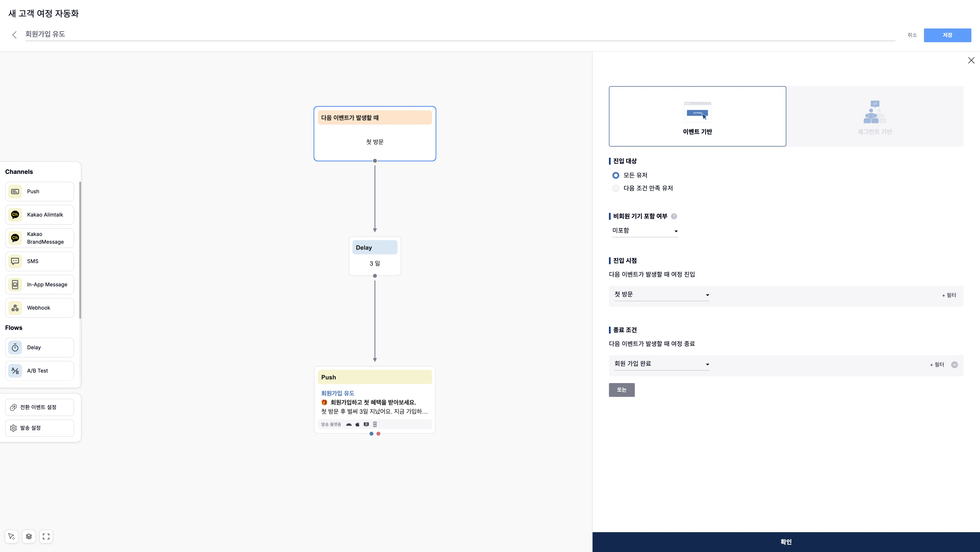Click the 또는 button
The image size is (980, 552).
[622, 390]
